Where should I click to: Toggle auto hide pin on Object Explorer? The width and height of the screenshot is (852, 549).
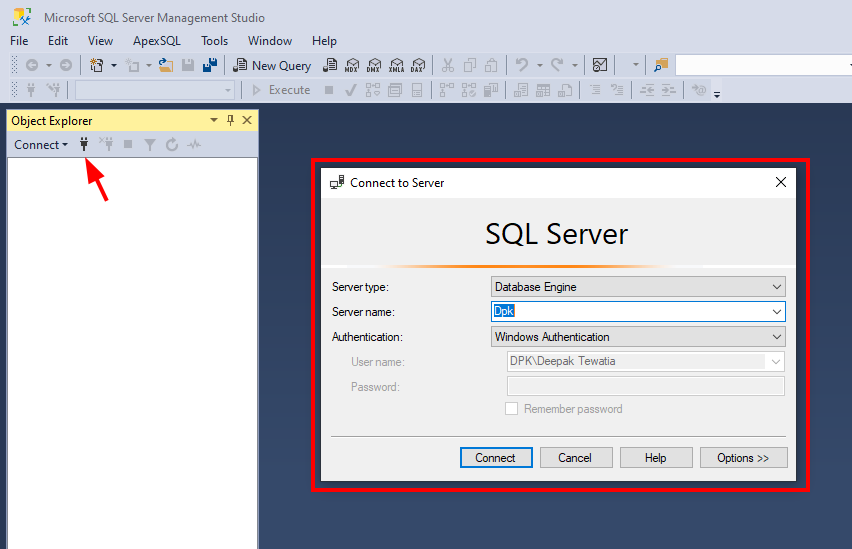tap(230, 120)
